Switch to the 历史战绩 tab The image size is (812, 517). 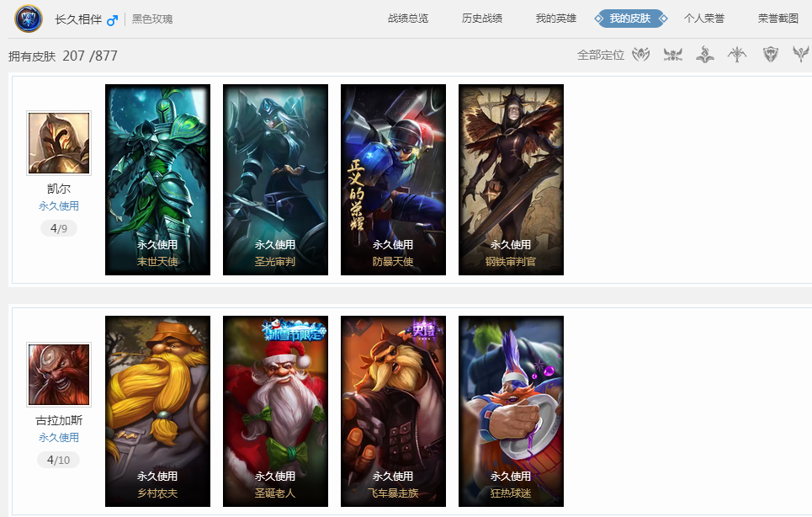482,19
